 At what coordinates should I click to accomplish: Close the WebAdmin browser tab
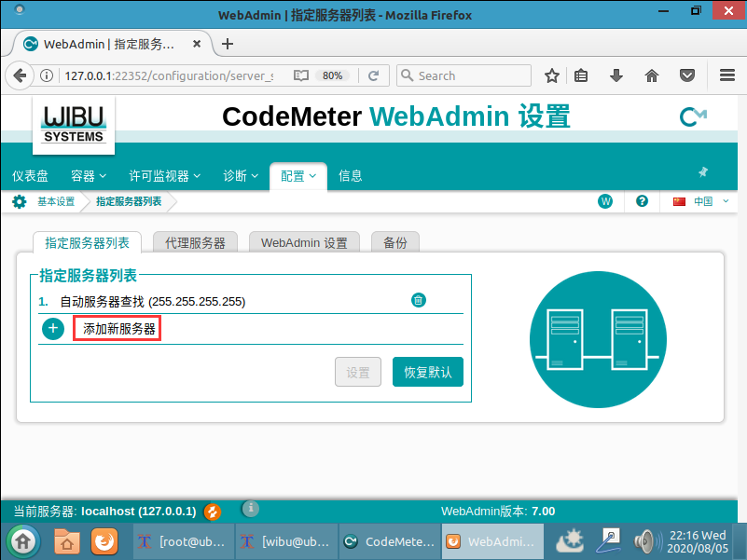point(196,44)
